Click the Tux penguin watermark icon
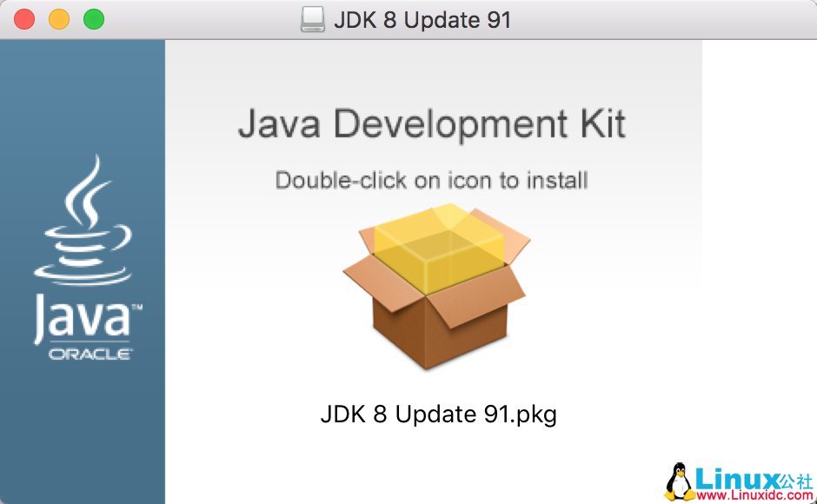The image size is (817, 504). (679, 481)
